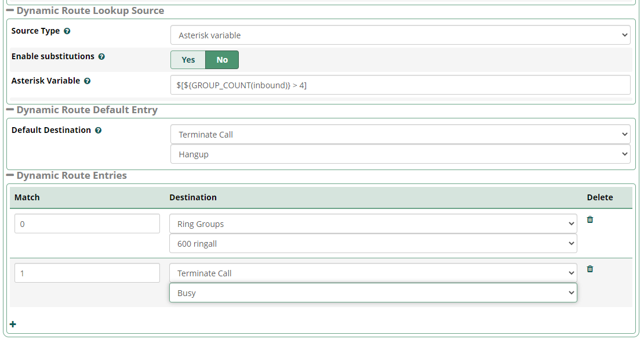This screenshot has height=339, width=644.
Task: View help for Asterisk Variable field
Action: (x=87, y=81)
